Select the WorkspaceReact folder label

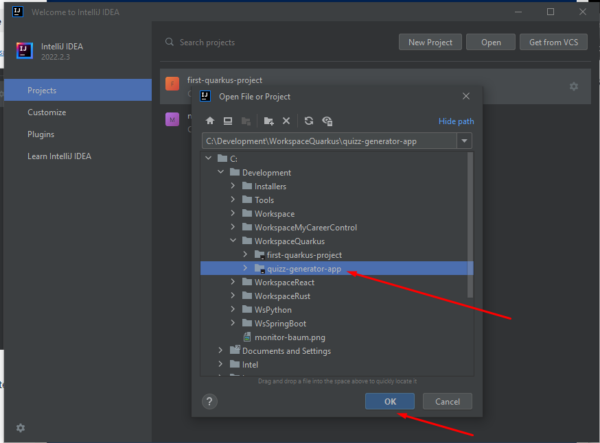click(284, 282)
